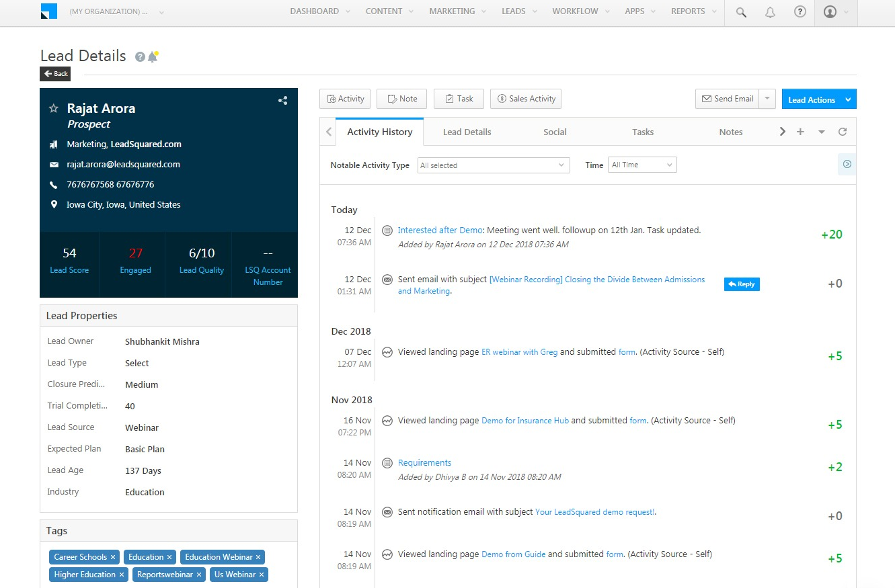Screen dimensions: 895x588
Task: Expand the Content menu
Action: tap(390, 11)
